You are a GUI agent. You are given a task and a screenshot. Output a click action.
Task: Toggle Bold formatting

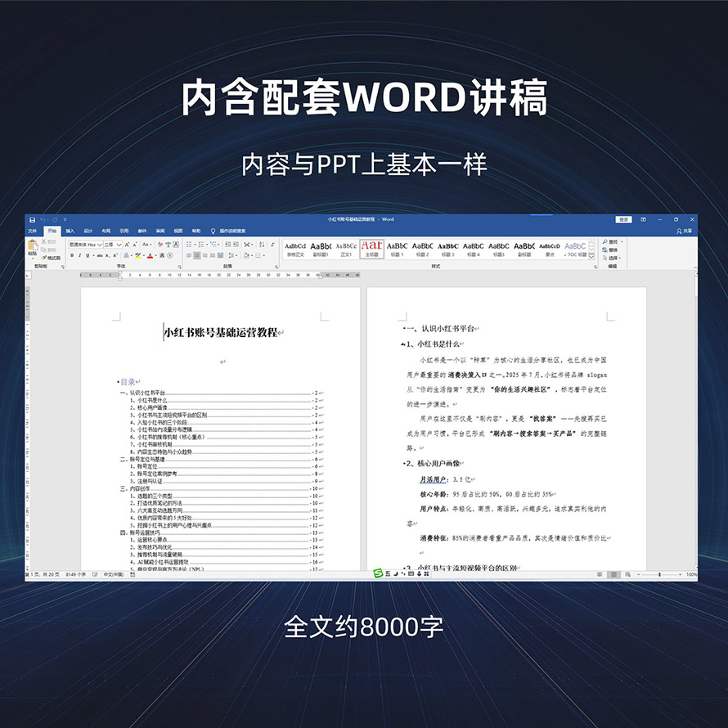[71, 255]
